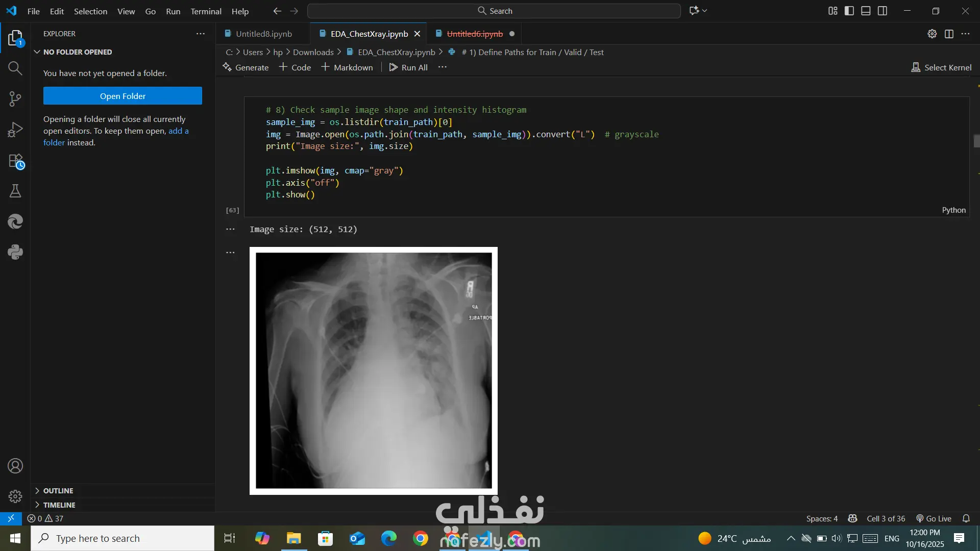This screenshot has height=551, width=980.
Task: Open the Search view in activity bar
Action: pyautogui.click(x=15, y=68)
